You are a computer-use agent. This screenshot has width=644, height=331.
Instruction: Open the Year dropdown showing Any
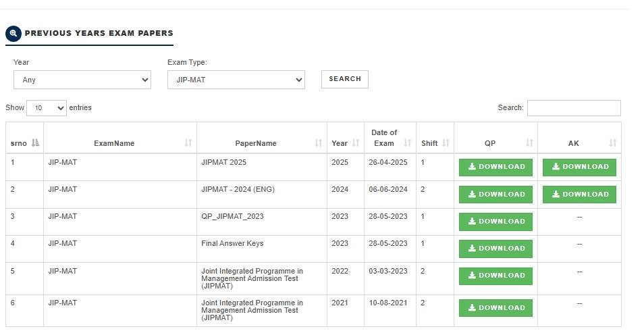pos(82,80)
